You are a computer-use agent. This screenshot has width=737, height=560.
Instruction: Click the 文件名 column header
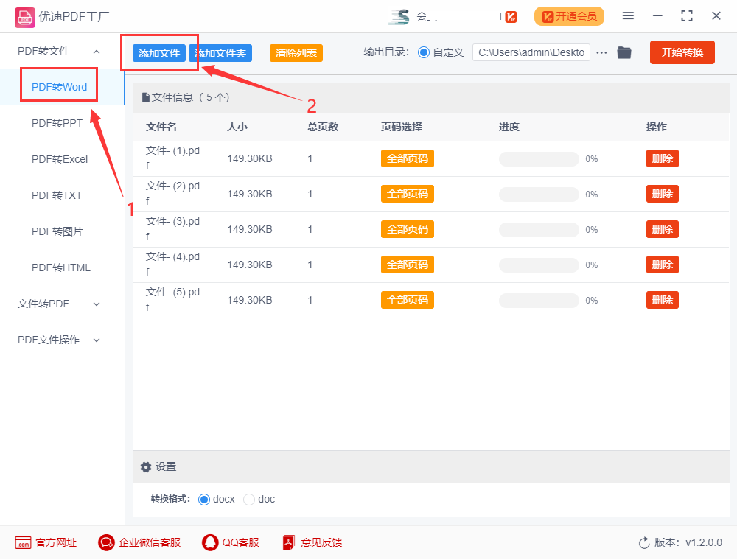161,127
